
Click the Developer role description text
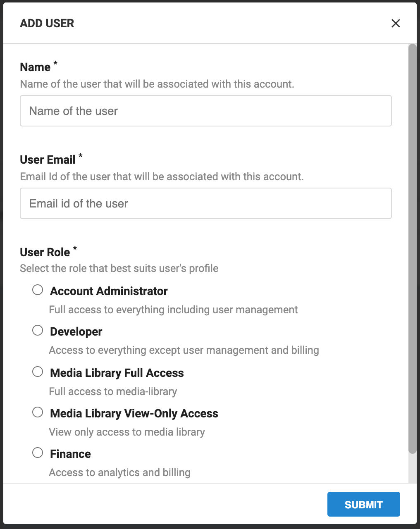(x=184, y=350)
